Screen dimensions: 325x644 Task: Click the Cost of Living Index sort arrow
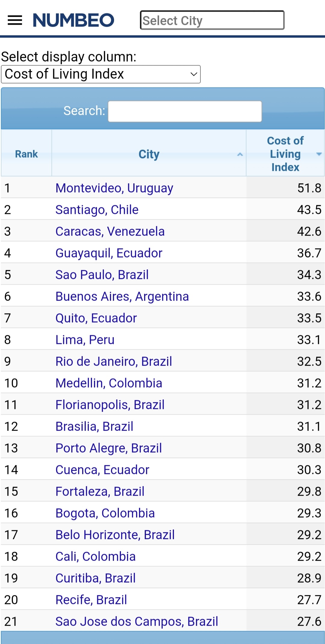click(x=319, y=154)
